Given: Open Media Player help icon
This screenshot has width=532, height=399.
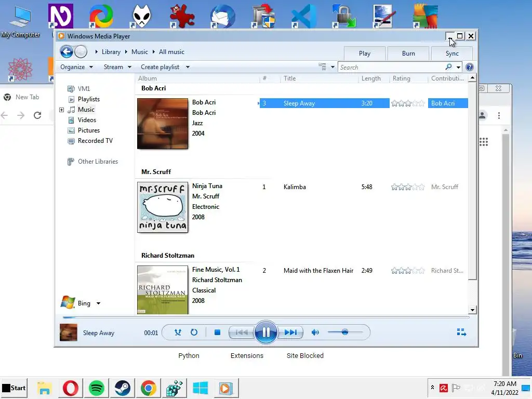Looking at the screenshot, I should (x=470, y=67).
